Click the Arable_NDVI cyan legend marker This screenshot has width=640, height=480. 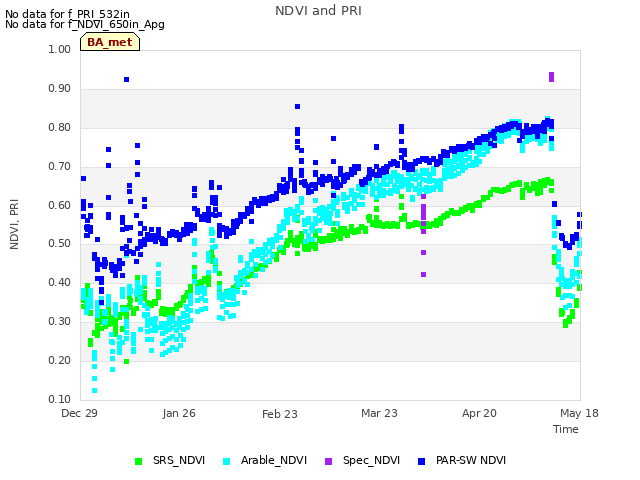pyautogui.click(x=227, y=462)
